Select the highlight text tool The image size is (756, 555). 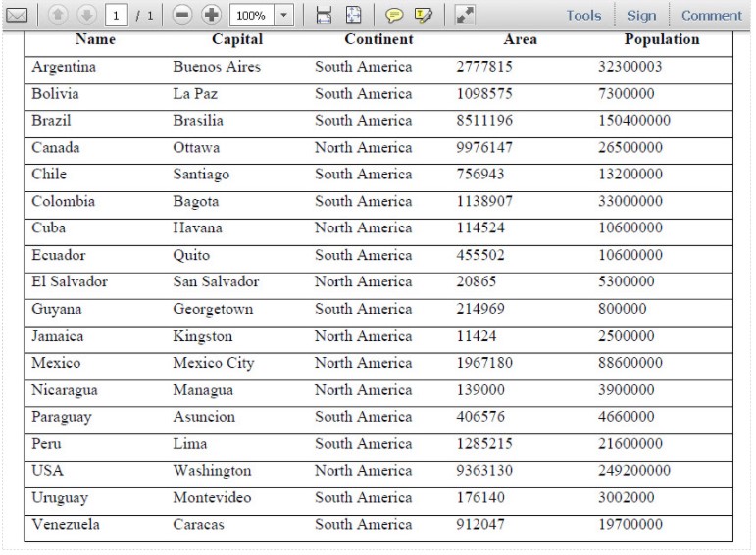(x=424, y=16)
